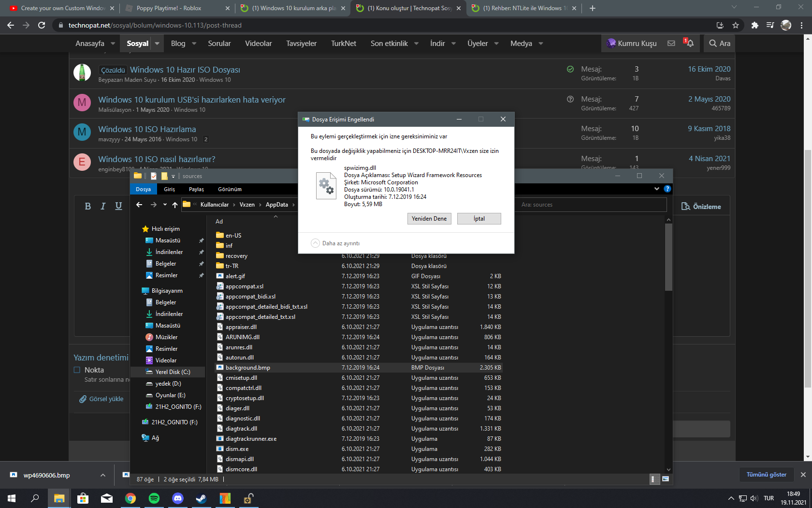812x508 pixels.
Task: Click the Italic formatting icon in the editor
Action: [x=103, y=206]
